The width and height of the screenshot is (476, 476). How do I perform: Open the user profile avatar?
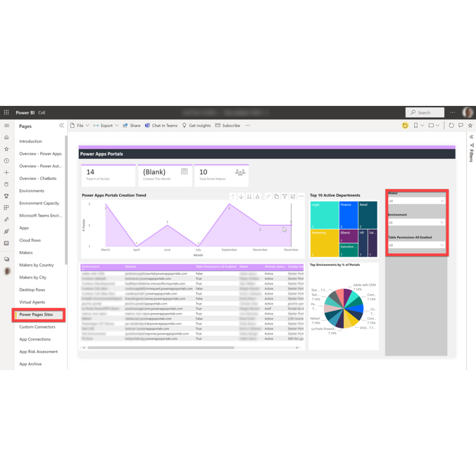468,112
